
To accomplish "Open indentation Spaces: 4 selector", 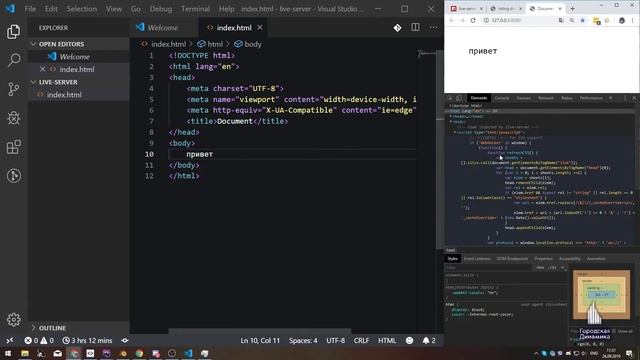I will pyautogui.click(x=303, y=340).
